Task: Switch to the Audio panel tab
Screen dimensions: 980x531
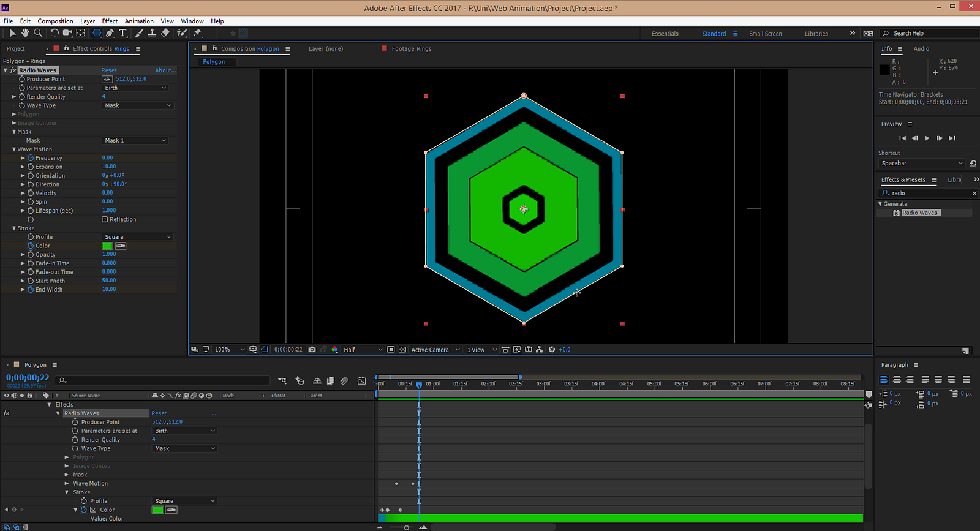Action: click(921, 49)
